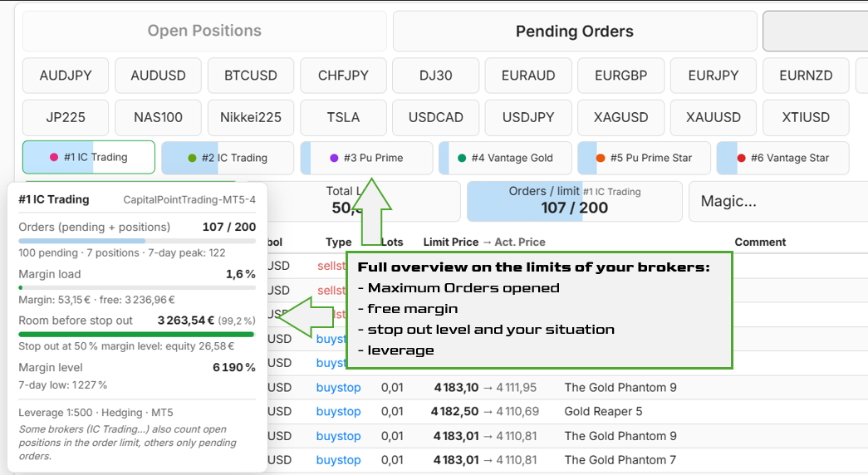Click the Room before stop out bar

(x=136, y=335)
